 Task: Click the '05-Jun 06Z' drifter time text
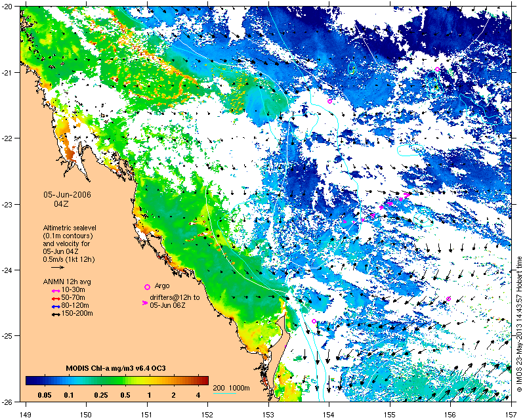pos(167,305)
